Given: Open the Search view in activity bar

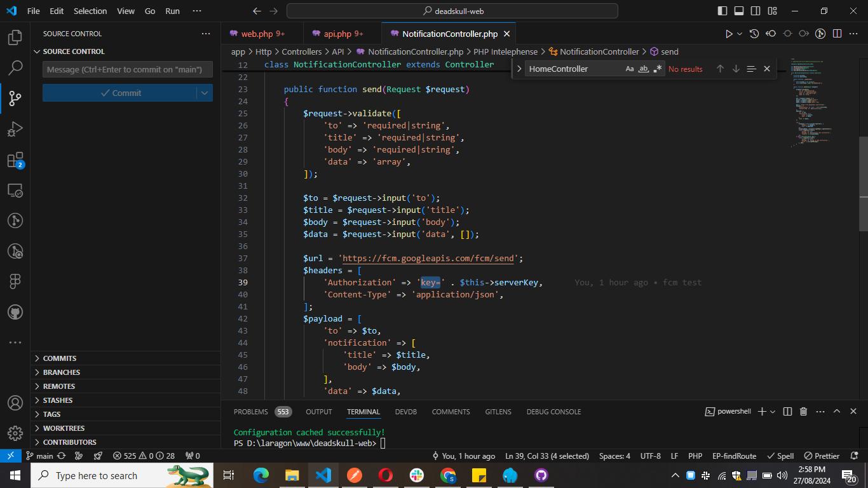Looking at the screenshot, I should (15, 67).
